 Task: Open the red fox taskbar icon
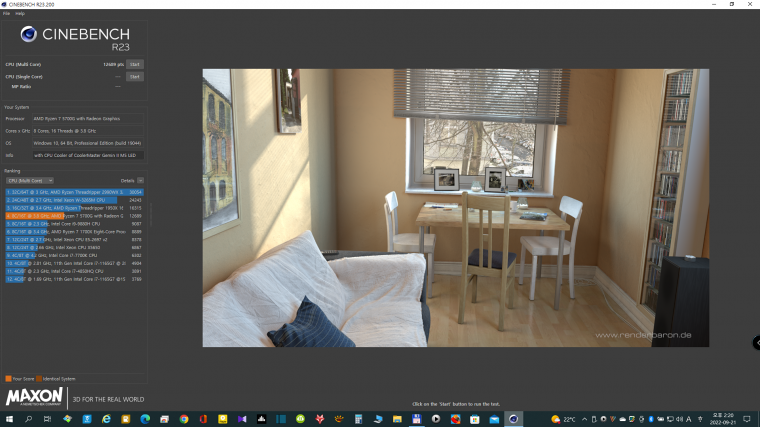click(x=319, y=419)
